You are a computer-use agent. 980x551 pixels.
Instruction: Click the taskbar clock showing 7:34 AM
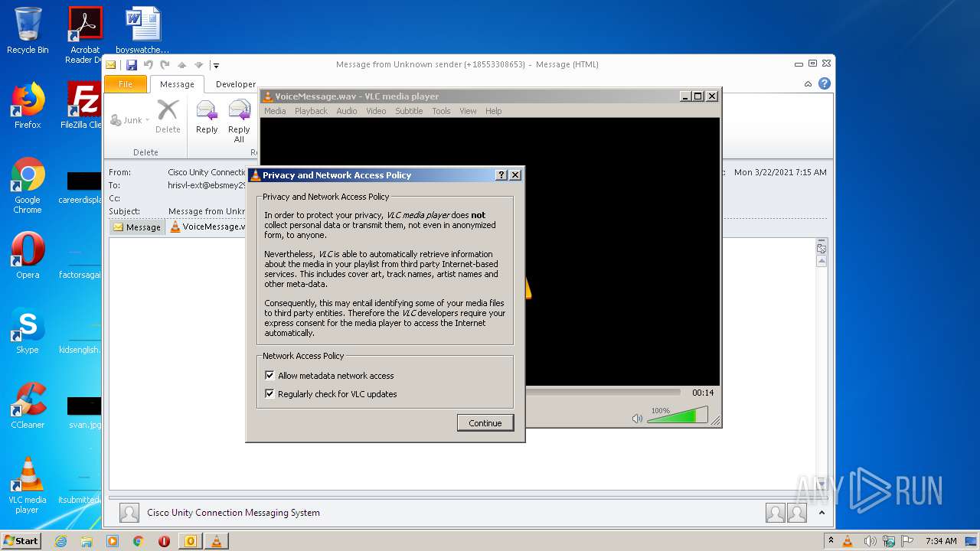pos(940,541)
